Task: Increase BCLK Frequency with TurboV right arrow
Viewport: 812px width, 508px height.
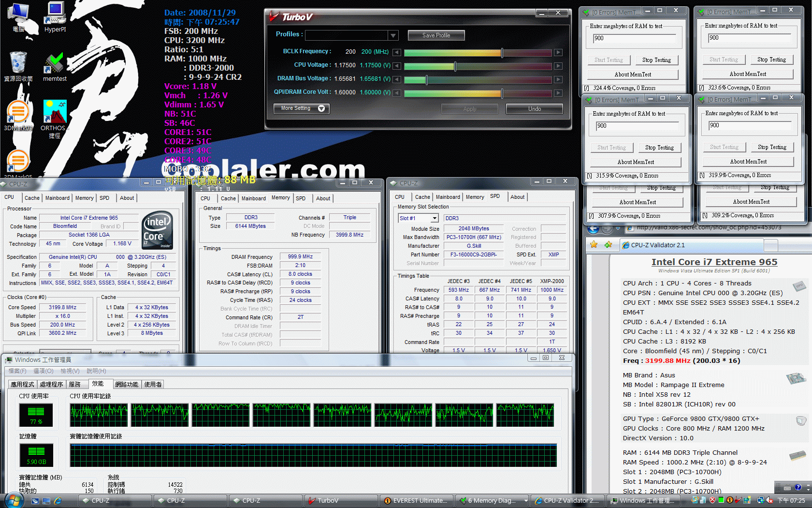Action: coord(558,52)
